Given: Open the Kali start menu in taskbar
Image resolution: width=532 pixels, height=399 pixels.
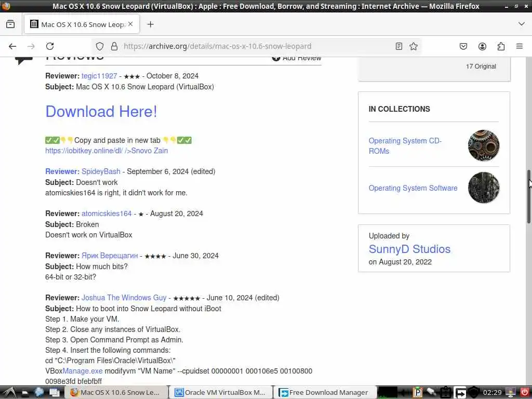Looking at the screenshot, I should (x=9, y=393).
